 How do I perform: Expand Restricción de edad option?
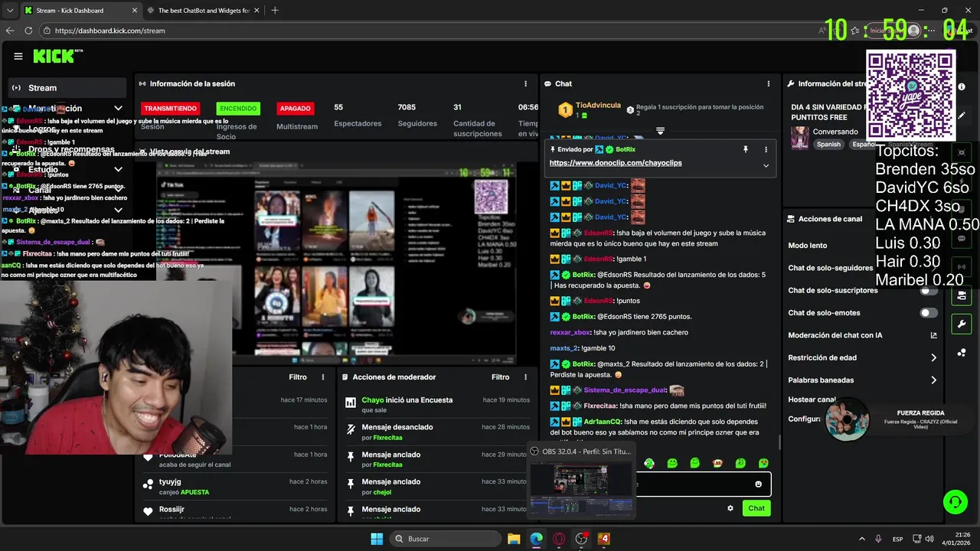click(933, 357)
